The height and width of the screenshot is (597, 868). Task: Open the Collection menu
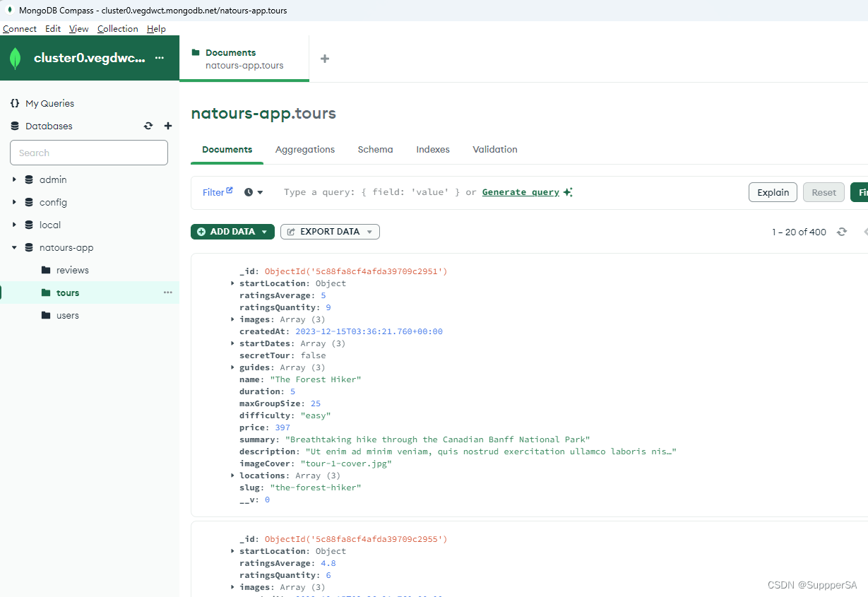pyautogui.click(x=118, y=29)
